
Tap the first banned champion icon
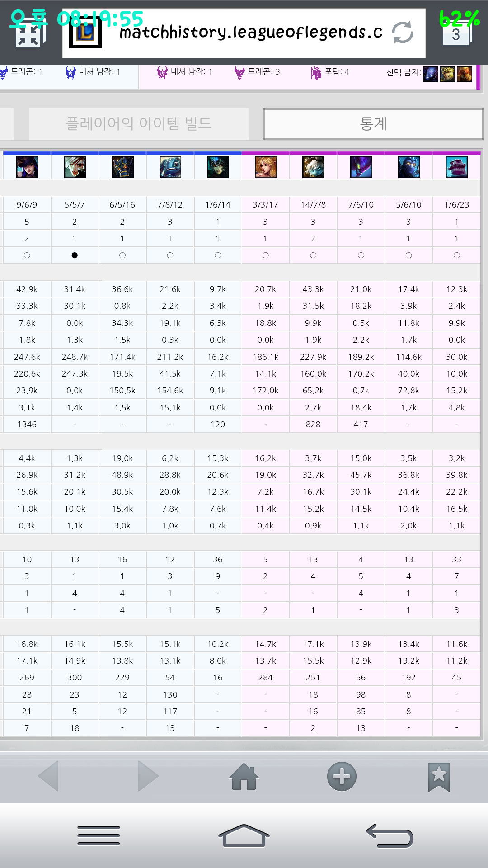tap(430, 74)
